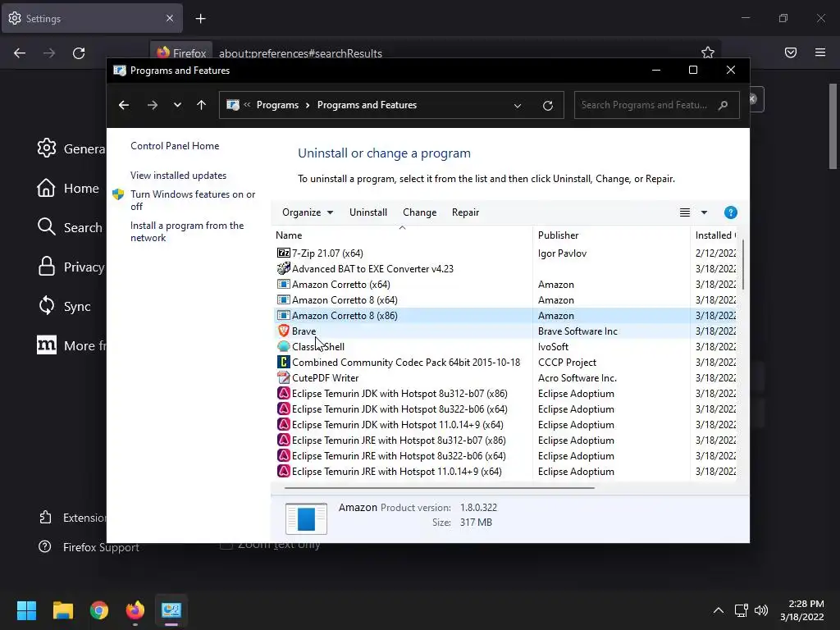Click the Combined Community Codec Pack icon
The image size is (840, 630).
283,362
